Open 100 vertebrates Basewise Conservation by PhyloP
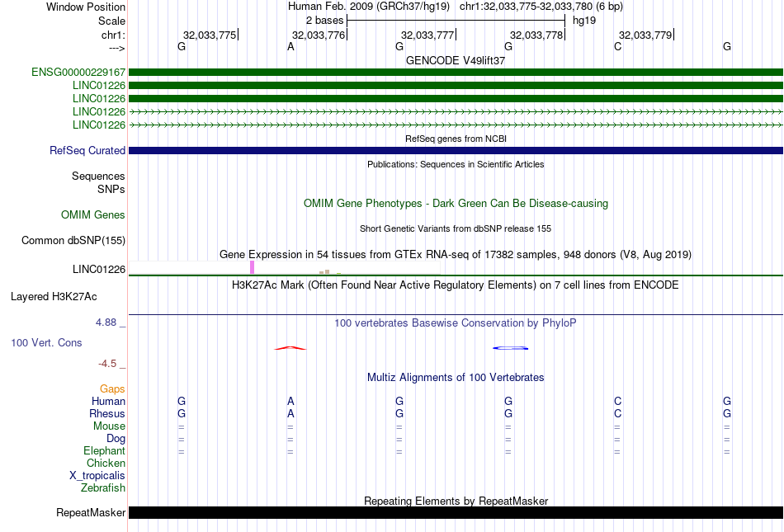Image resolution: width=784 pixels, height=532 pixels. click(x=456, y=323)
